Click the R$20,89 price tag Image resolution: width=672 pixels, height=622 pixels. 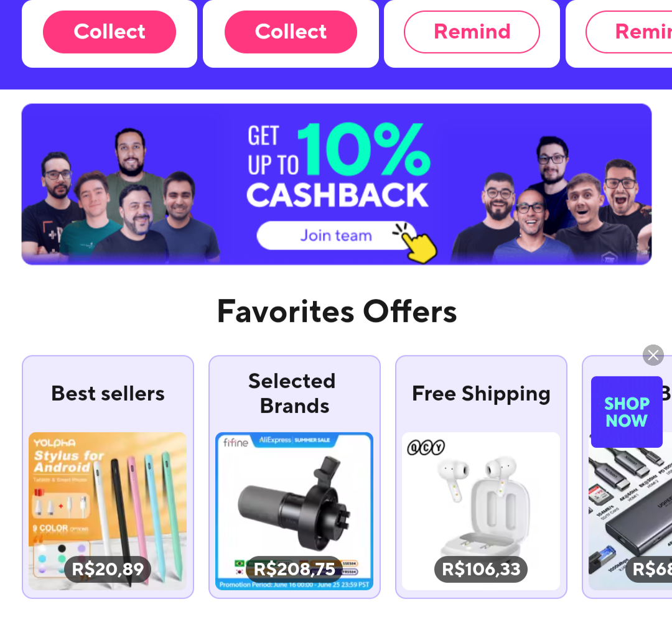click(x=108, y=569)
